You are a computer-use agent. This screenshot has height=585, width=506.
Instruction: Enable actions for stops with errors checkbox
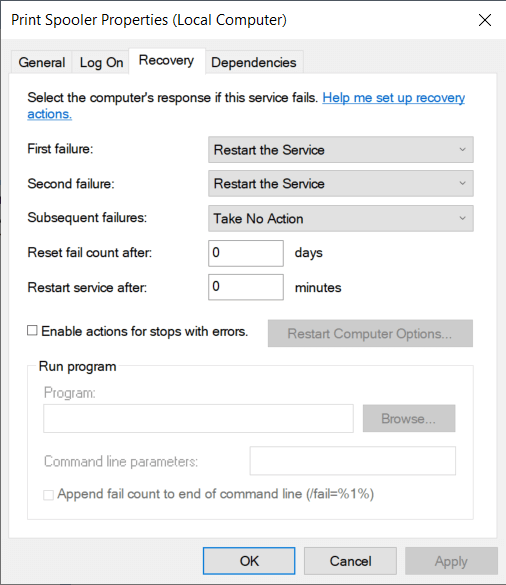pos(32,331)
